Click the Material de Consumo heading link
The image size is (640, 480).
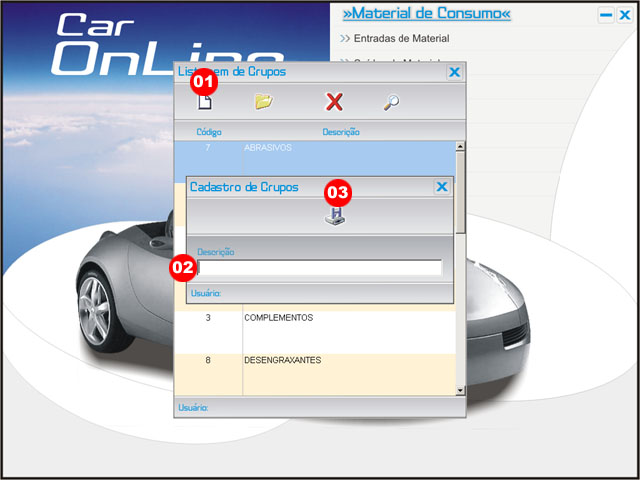tap(426, 14)
